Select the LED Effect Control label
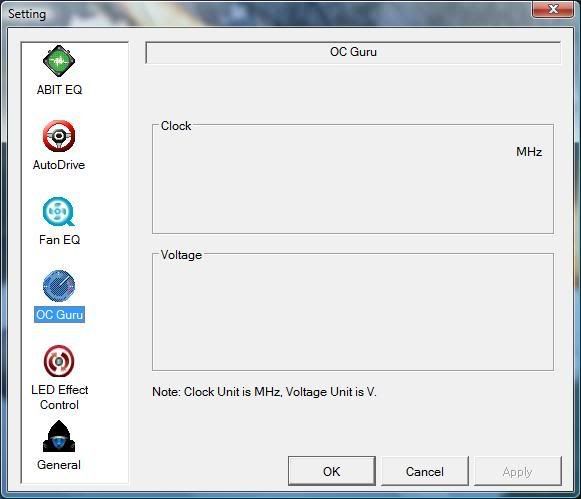This screenshot has height=499, width=581. pyautogui.click(x=60, y=397)
